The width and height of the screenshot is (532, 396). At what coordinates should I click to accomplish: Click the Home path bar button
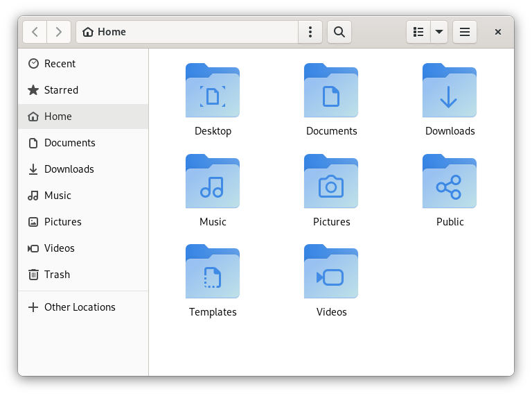[105, 32]
